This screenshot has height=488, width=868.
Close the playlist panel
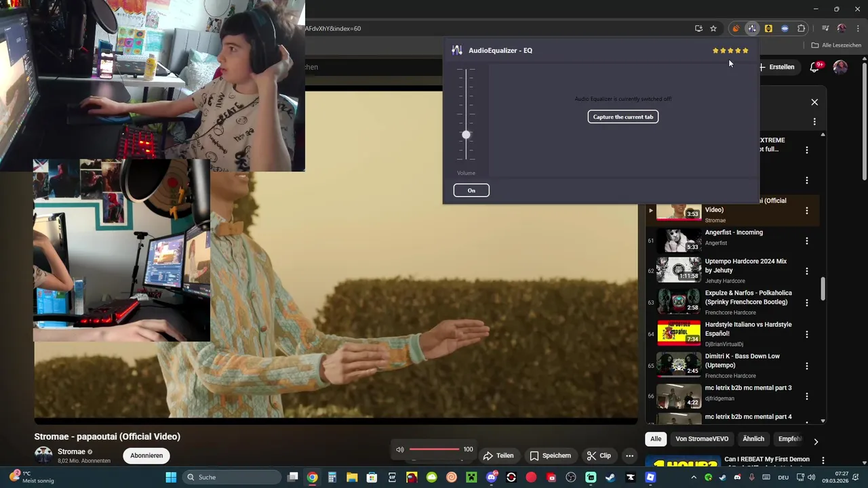tap(814, 102)
